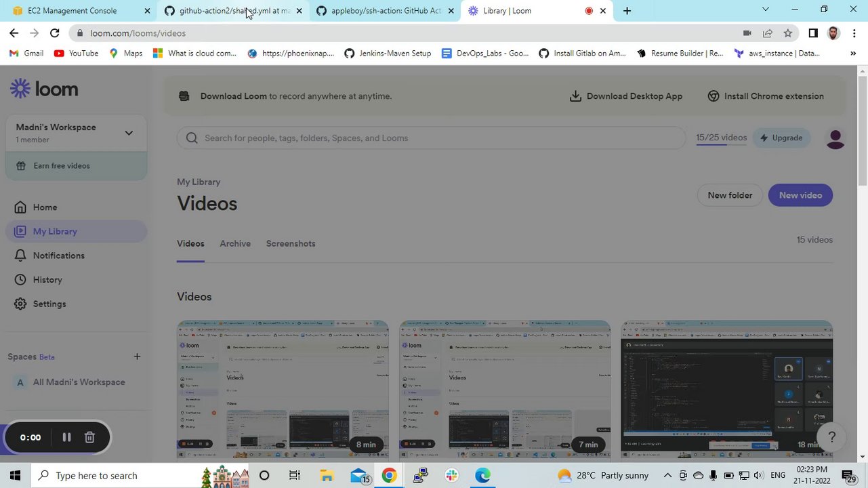
Task: Bookmark this page with star icon
Action: point(787,33)
